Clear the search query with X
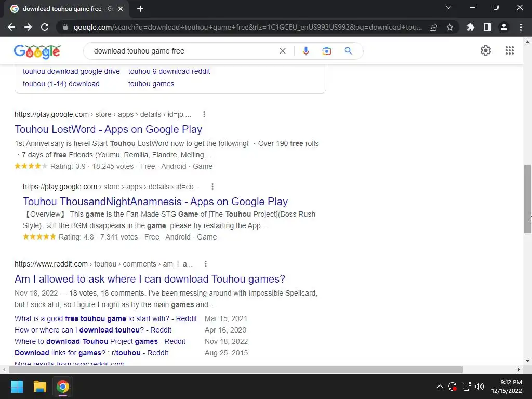The width and height of the screenshot is (532, 399). click(282, 51)
